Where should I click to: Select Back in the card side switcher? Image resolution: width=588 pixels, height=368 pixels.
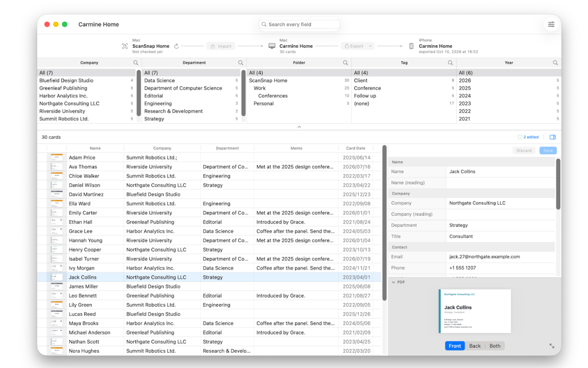click(x=475, y=346)
